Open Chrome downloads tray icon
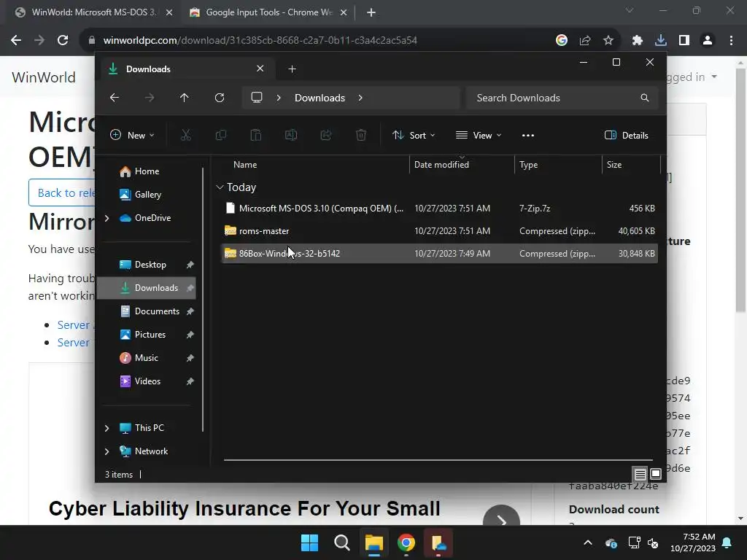 click(661, 40)
